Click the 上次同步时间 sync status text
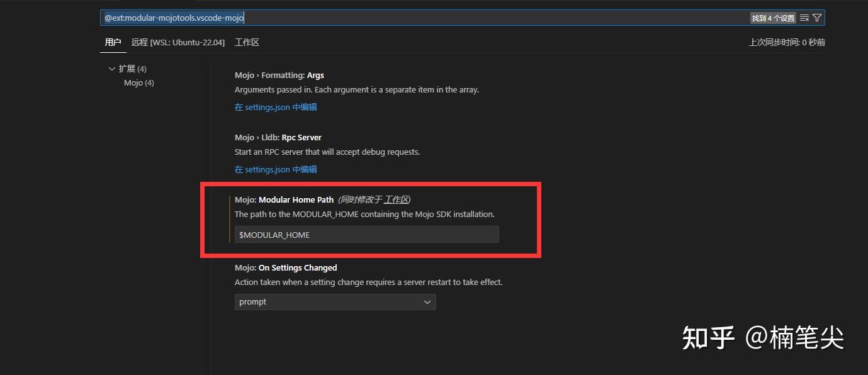 (787, 42)
